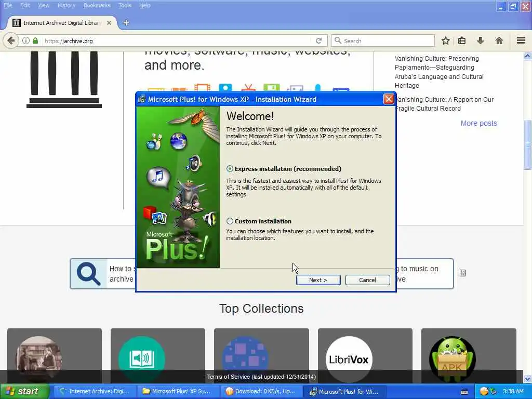
Task: Click the archive search magnifier icon
Action: tap(88, 274)
